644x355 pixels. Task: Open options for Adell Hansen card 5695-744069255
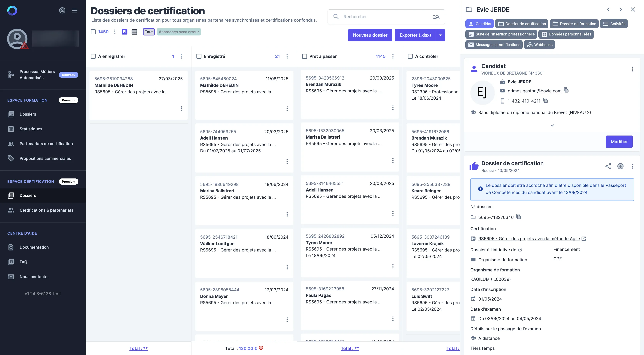(x=287, y=162)
